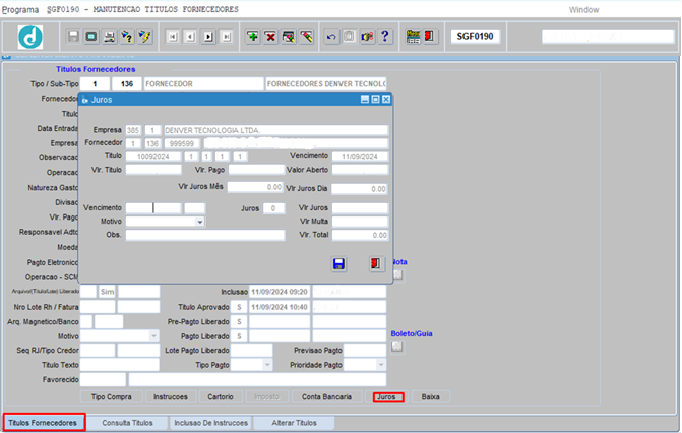Click the Conta Bancaria button
This screenshot has height=433, width=682.
[x=327, y=396]
